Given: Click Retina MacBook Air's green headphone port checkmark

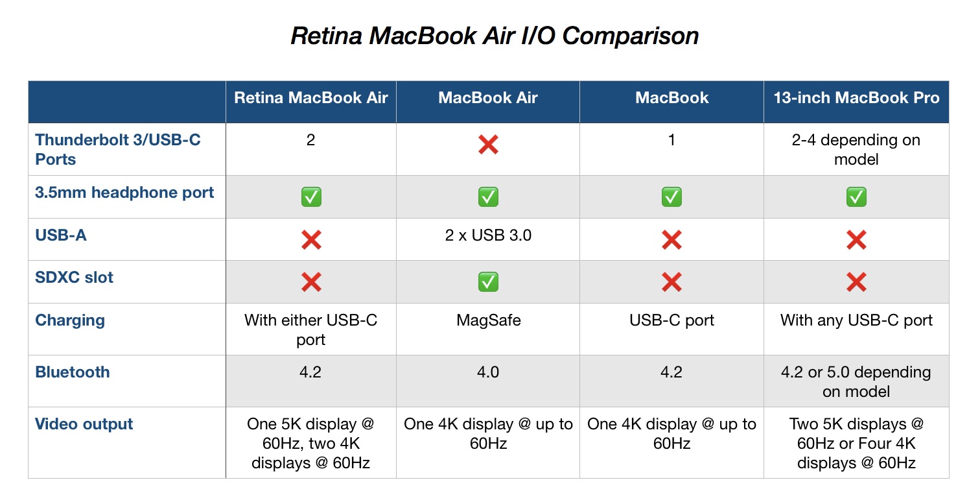Looking at the screenshot, I should [311, 197].
